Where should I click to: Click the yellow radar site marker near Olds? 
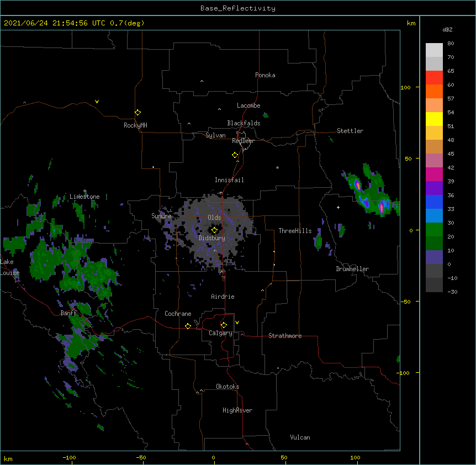(214, 230)
